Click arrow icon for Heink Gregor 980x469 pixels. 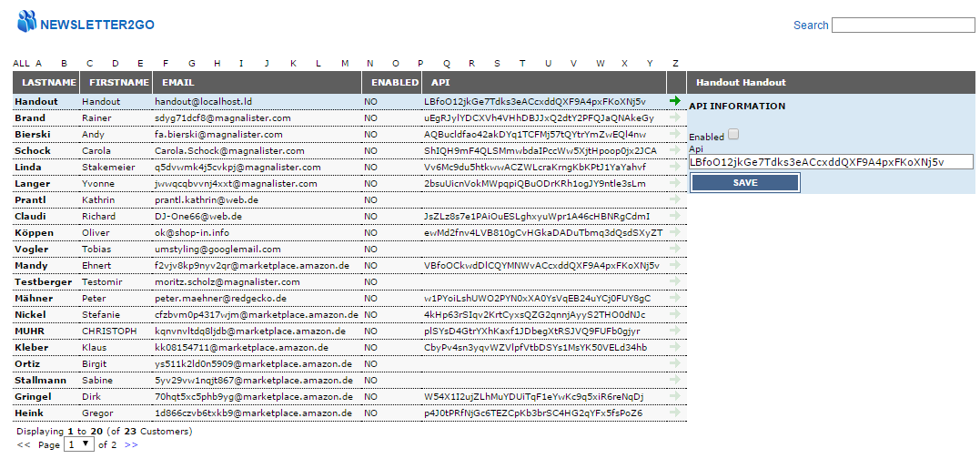(674, 413)
